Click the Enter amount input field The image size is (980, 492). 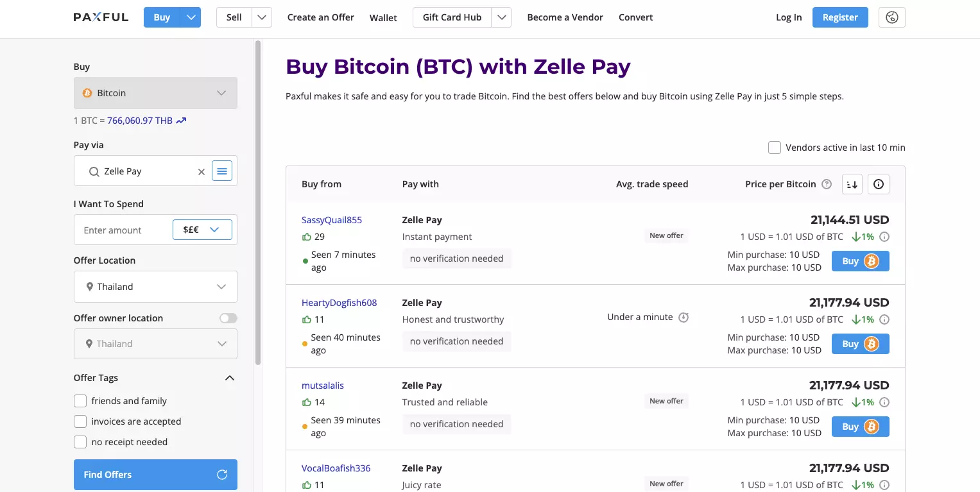[x=124, y=230]
